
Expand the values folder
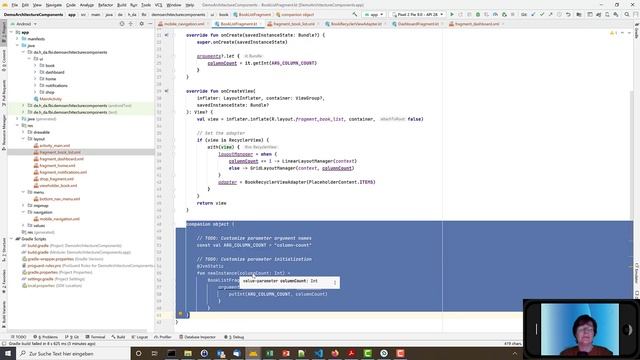tap(24, 225)
